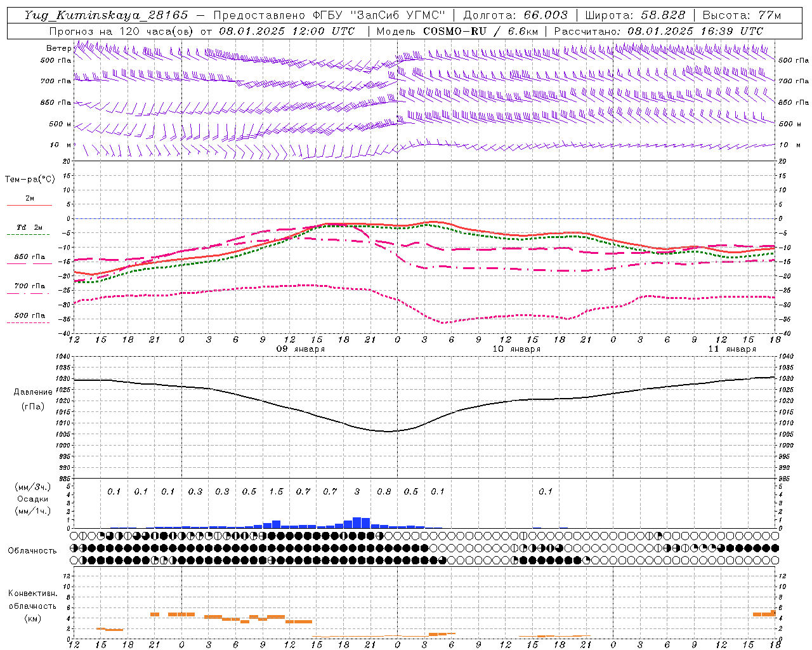
Task: Click the '09 января' date label
Action: (x=301, y=349)
